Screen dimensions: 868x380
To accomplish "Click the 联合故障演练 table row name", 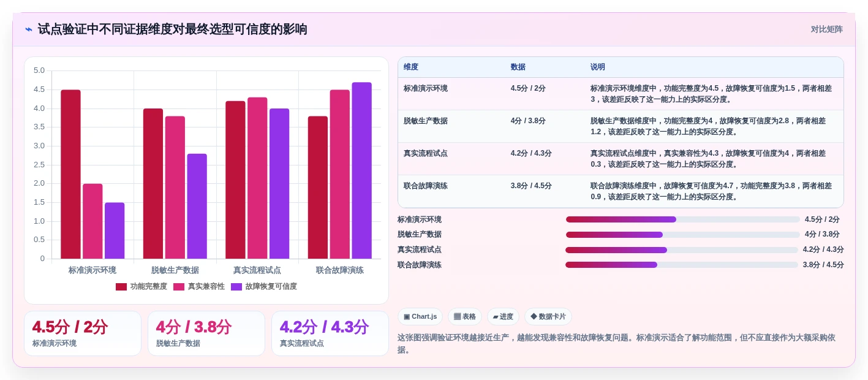I will 426,186.
